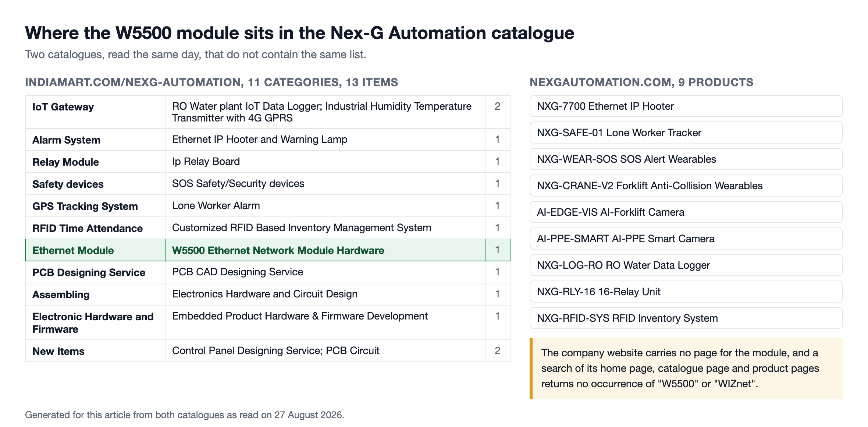The height and width of the screenshot is (427, 868).
Task: Select the RFID Time Attendance cell
Action: pyautogui.click(x=95, y=228)
